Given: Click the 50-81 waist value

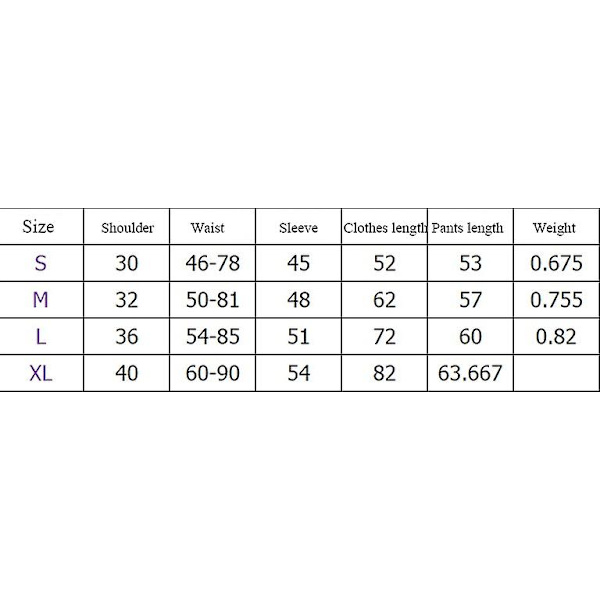Looking at the screenshot, I should point(212,300).
